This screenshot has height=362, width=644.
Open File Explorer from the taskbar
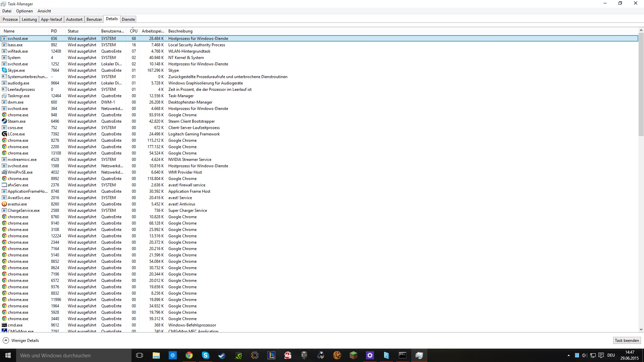pyautogui.click(x=156, y=355)
